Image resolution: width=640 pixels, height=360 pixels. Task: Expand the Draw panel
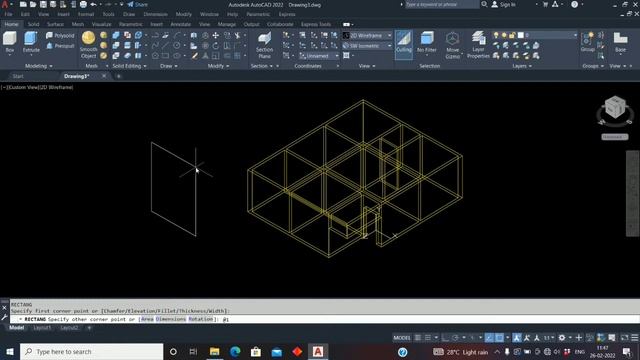point(169,66)
